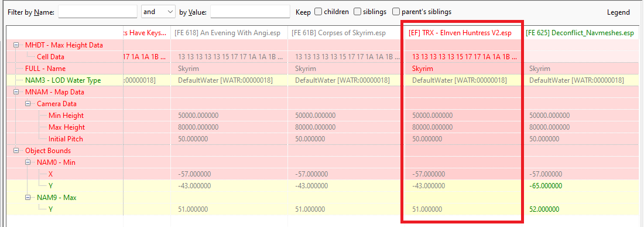The height and width of the screenshot is (227, 644).
Task: Click 50000.000000 in Corpses of Skyrim column
Action: point(315,116)
